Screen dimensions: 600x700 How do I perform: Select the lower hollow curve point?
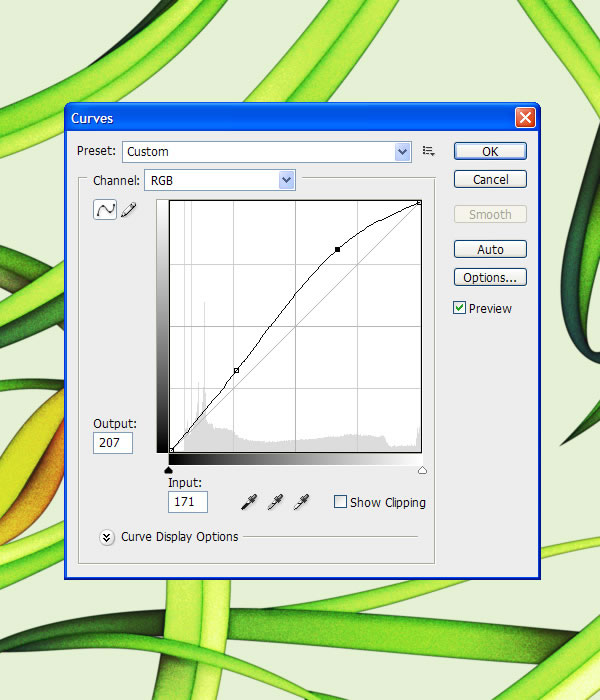point(237,371)
